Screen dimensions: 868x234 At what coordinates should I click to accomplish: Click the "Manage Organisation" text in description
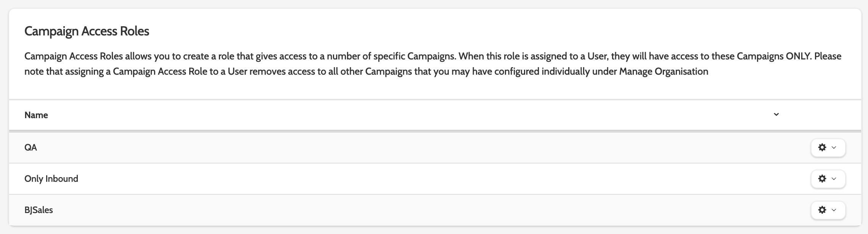click(x=664, y=72)
